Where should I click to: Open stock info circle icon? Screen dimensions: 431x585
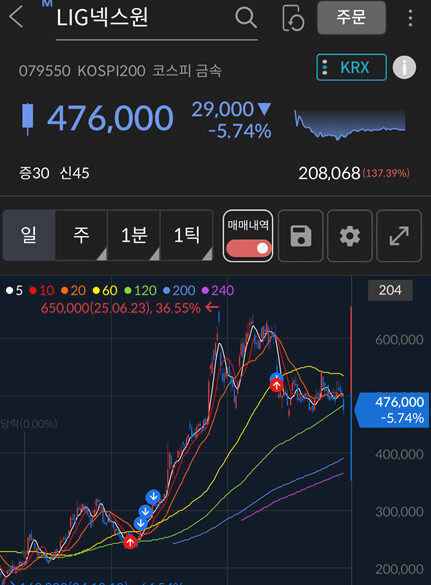coord(404,68)
